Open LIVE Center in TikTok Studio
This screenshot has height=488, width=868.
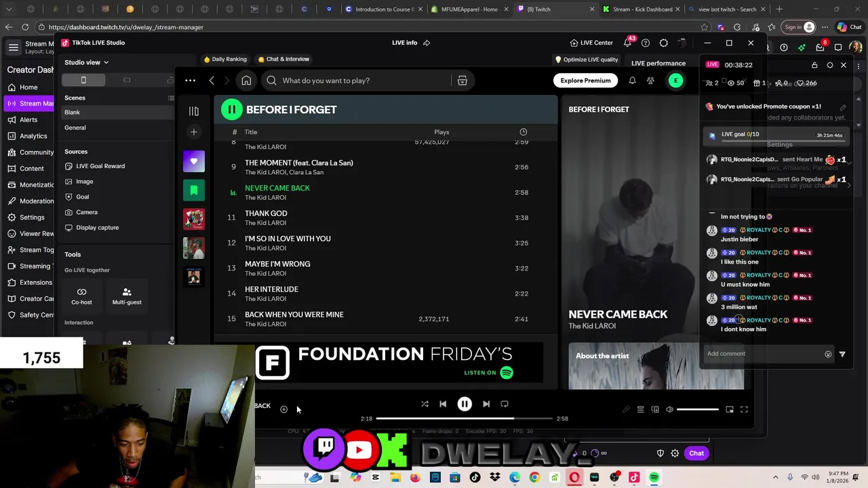pyautogui.click(x=591, y=43)
